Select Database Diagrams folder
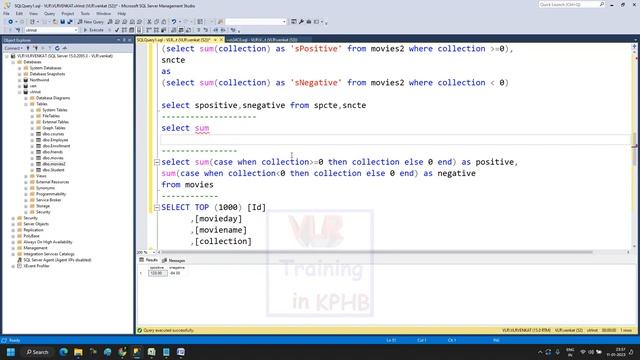The width and height of the screenshot is (640, 360). pyautogui.click(x=53, y=98)
